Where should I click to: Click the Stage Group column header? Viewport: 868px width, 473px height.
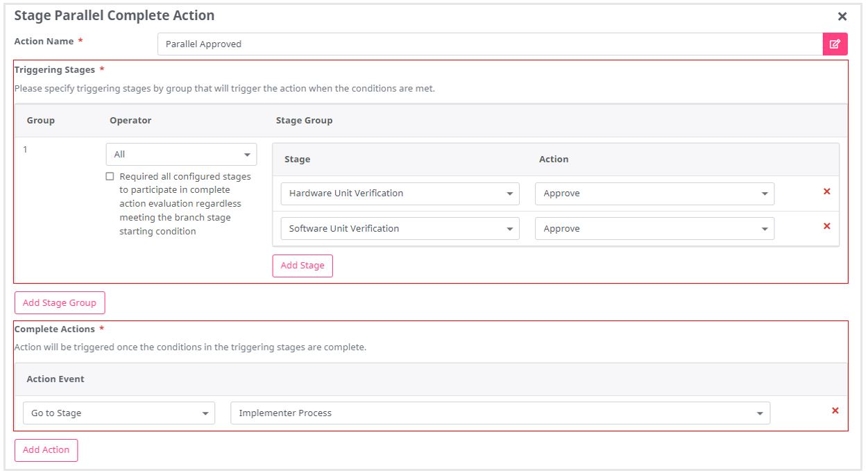pos(304,121)
